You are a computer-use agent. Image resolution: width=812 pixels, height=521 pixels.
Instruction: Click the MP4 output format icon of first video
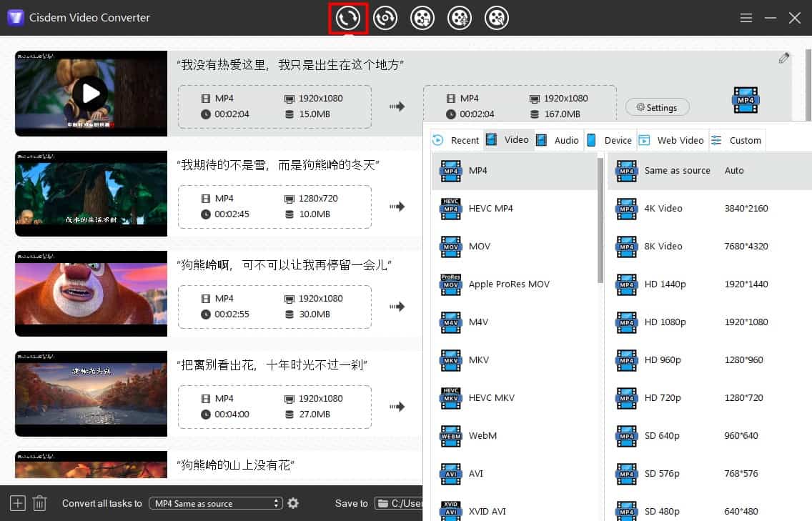(746, 100)
